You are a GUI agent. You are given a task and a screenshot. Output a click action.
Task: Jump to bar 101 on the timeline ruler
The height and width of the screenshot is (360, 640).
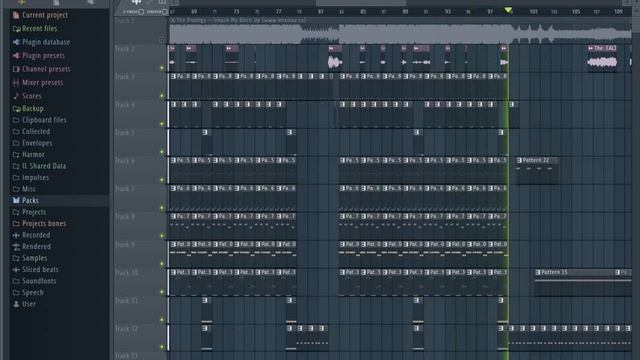(533, 12)
